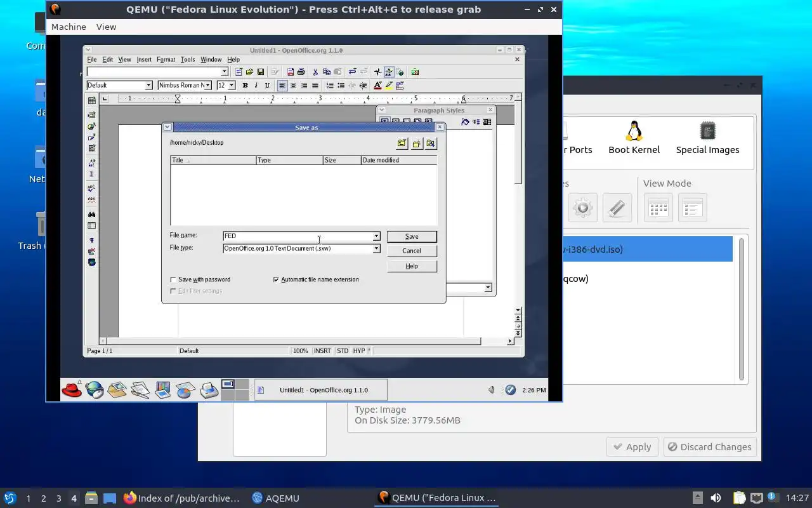Click Discard Changes in AQEMU window

pos(710,447)
